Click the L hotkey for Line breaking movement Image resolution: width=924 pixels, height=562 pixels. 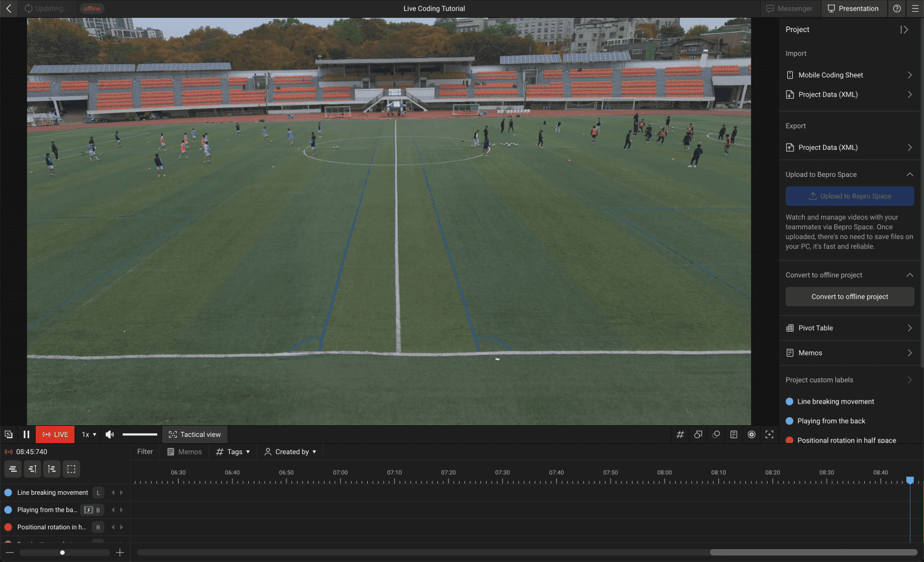pos(98,493)
